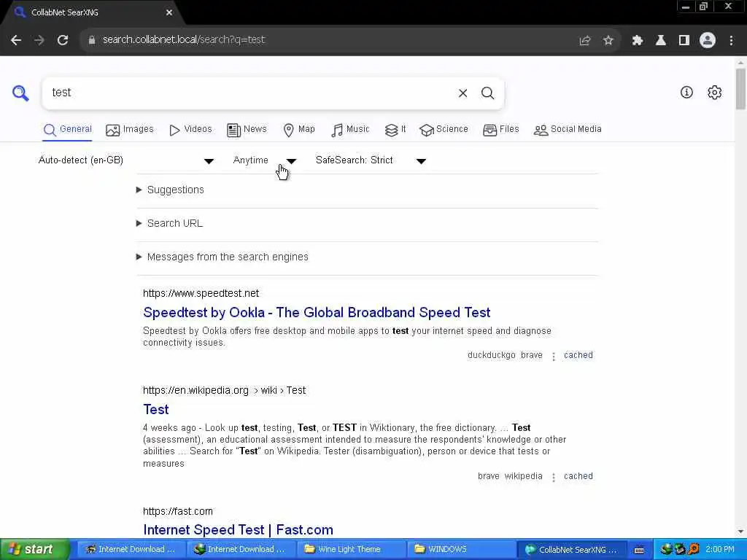
Task: Click the duckduckgo engine label
Action: click(491, 355)
